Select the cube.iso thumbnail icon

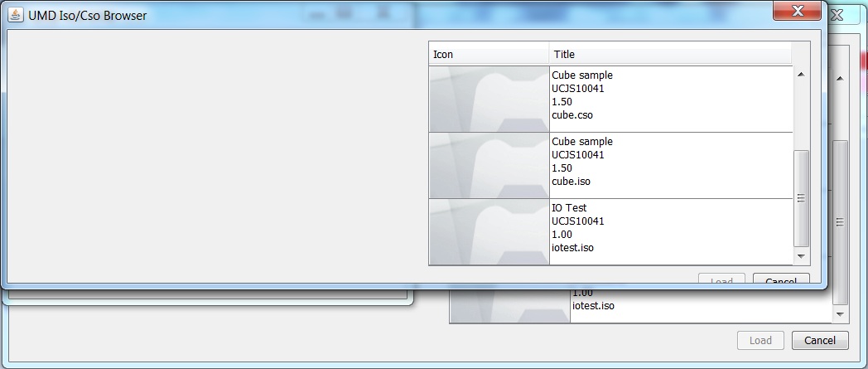[x=489, y=166]
